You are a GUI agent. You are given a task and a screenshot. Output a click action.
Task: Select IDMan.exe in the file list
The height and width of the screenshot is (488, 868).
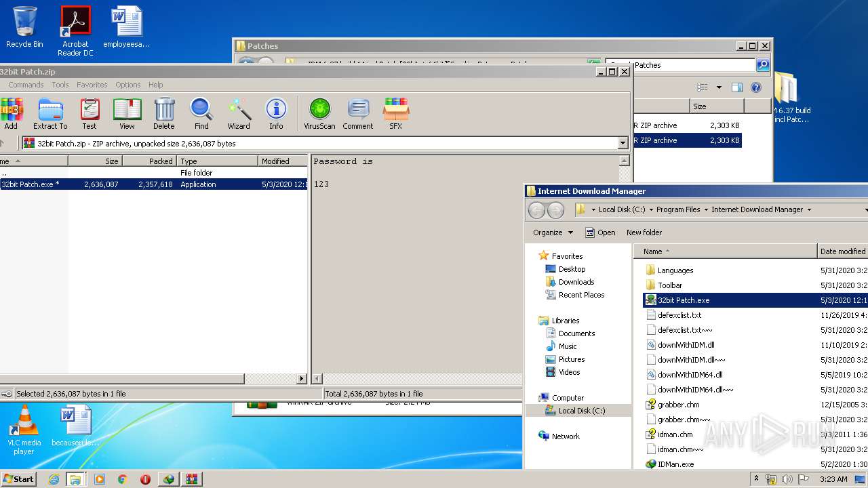click(675, 464)
